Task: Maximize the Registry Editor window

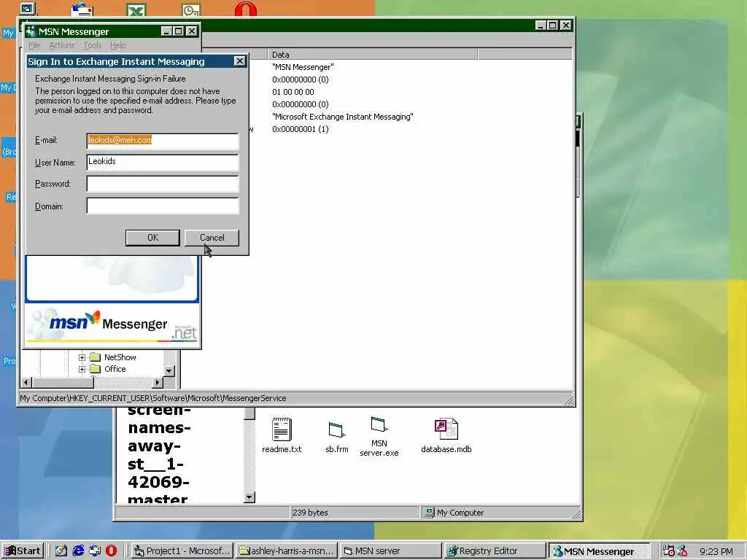Action: tap(552, 26)
